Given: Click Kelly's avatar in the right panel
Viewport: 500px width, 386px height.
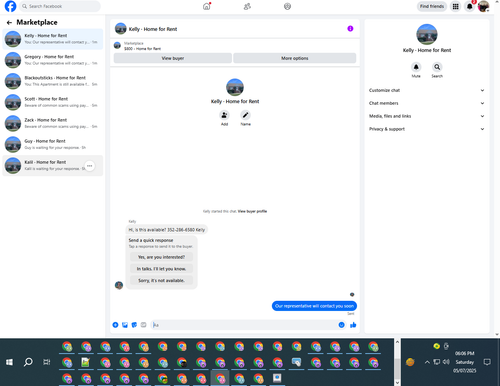Looking at the screenshot, I should [x=427, y=34].
